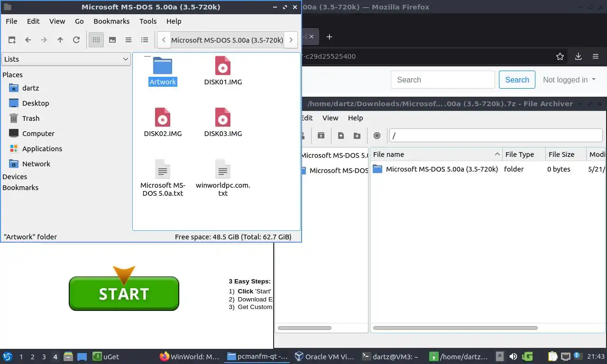This screenshot has height=364, width=607.
Task: Sort by the File Type column header
Action: coord(524,155)
